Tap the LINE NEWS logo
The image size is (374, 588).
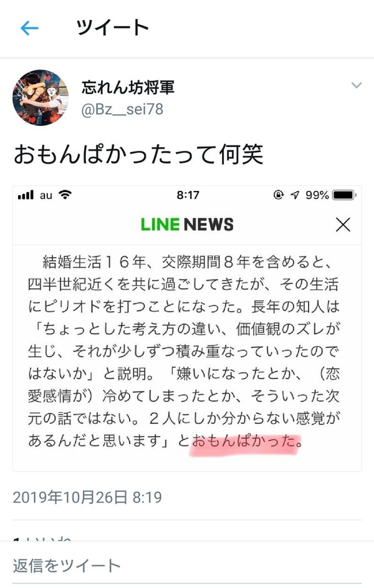pos(187,224)
